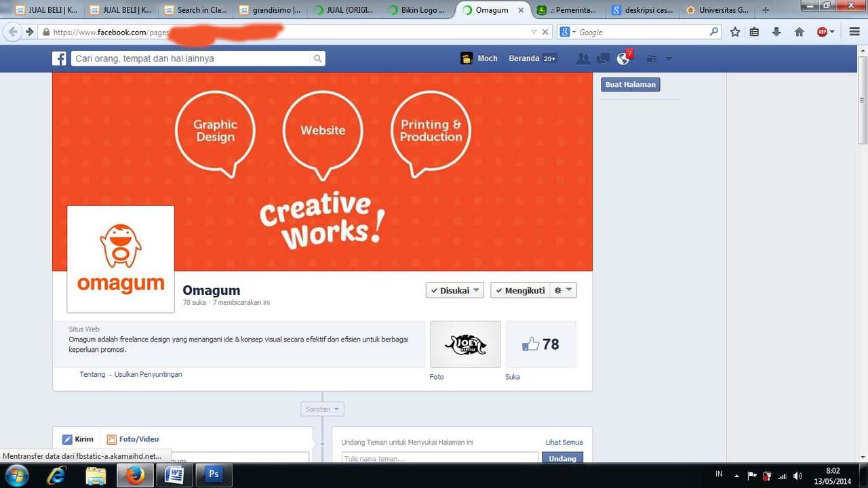Click the Undang button
Viewport: 868px width, 488px height.
click(x=562, y=458)
